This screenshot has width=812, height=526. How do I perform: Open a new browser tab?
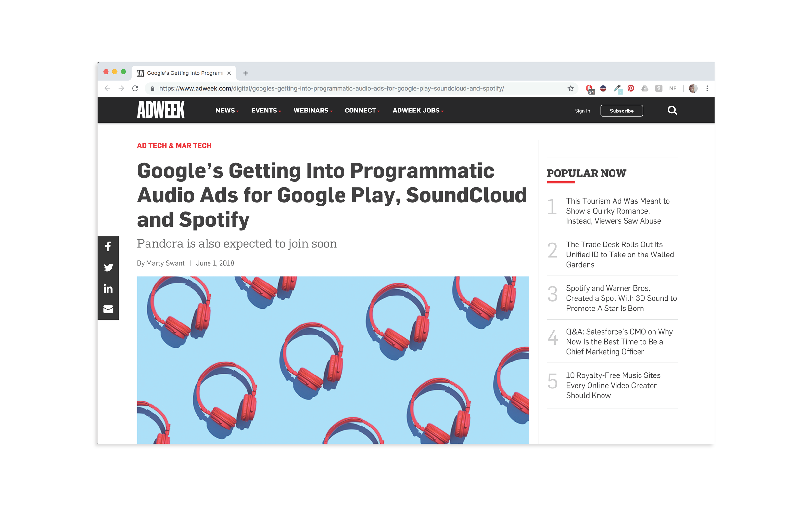[x=246, y=73]
